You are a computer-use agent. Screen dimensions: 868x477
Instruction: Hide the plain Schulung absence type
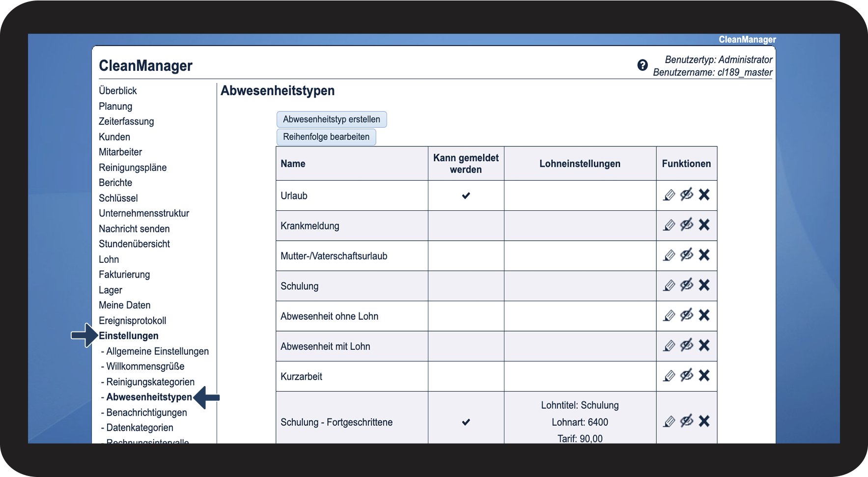687,285
